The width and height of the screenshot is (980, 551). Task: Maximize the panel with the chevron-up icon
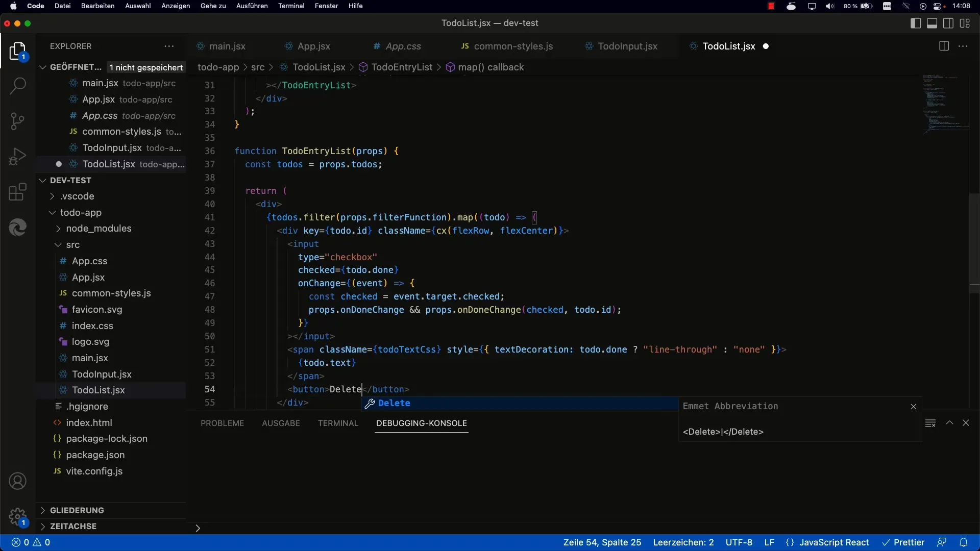[x=950, y=423]
